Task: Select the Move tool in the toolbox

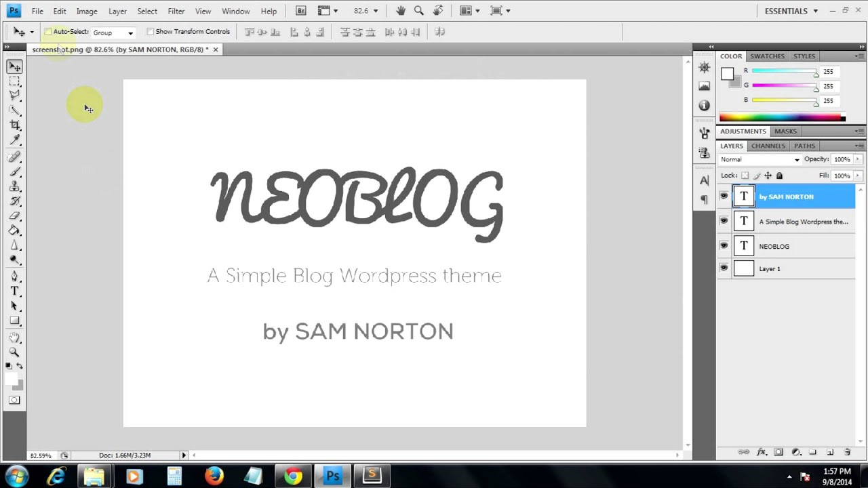Action: 14,66
